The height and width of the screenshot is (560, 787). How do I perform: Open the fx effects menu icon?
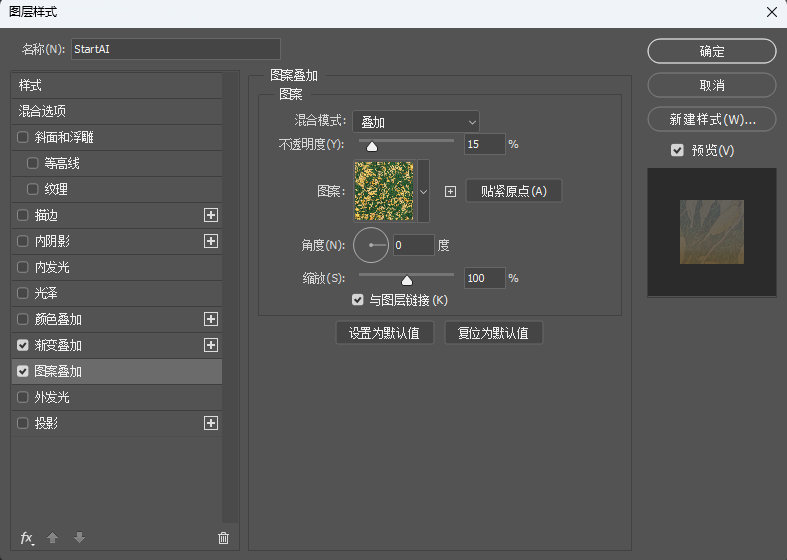point(27,538)
